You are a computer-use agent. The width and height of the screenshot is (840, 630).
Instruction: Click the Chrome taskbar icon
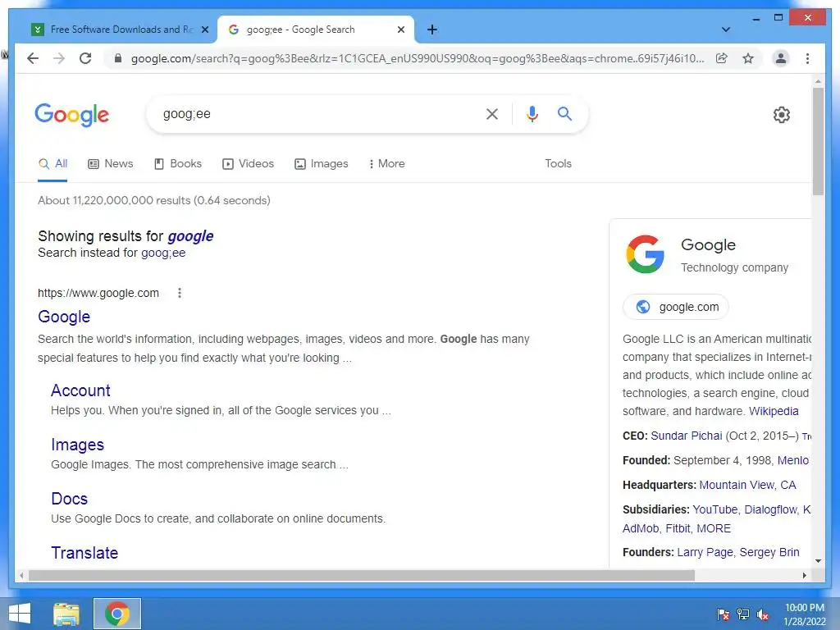pos(117,614)
